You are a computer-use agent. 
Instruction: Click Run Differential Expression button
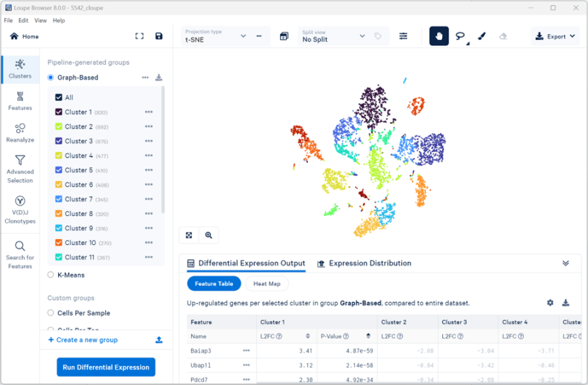[x=106, y=367]
